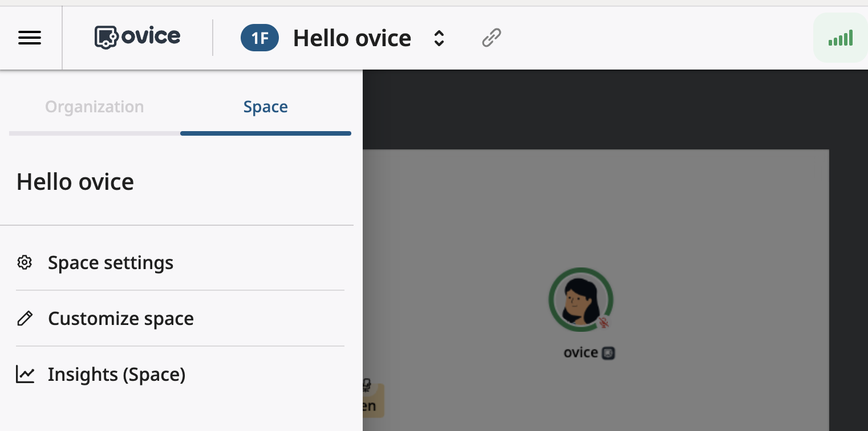Open Insights (Space) menu entry
The height and width of the screenshot is (431, 868).
coord(117,375)
